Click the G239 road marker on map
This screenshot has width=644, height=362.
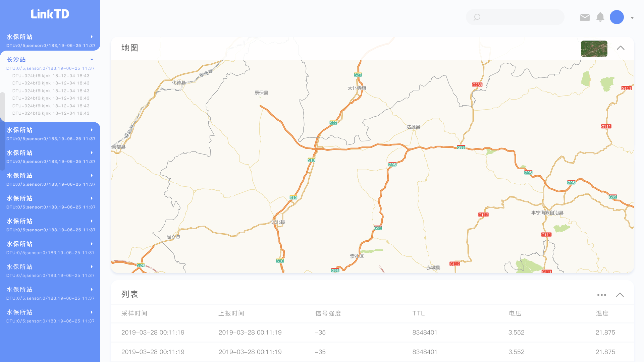pos(477,85)
